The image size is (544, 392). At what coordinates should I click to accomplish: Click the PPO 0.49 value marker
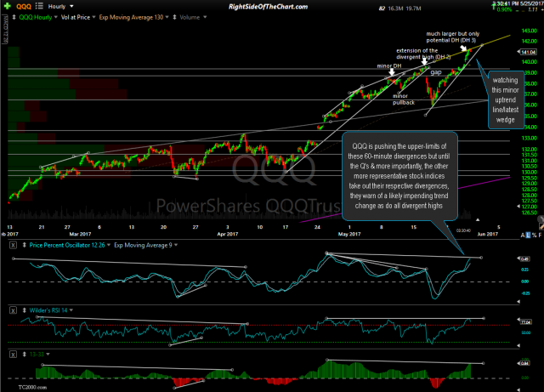point(524,259)
